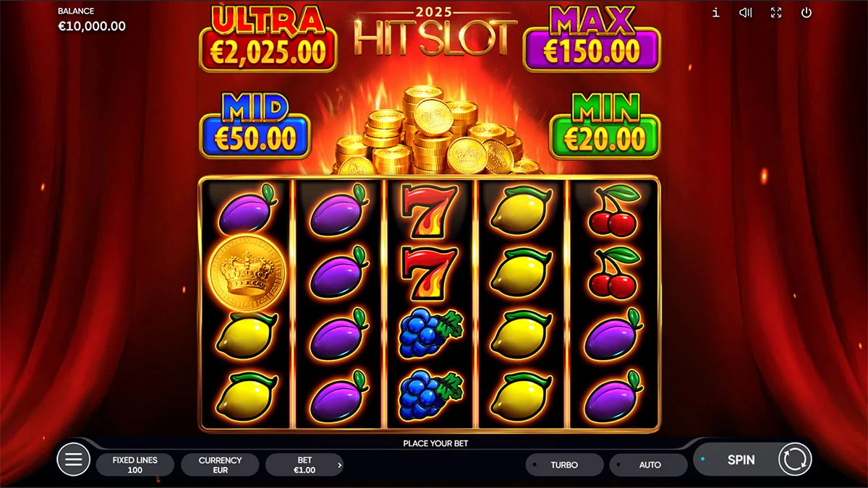Toggle Auto spin mode

pos(649,465)
